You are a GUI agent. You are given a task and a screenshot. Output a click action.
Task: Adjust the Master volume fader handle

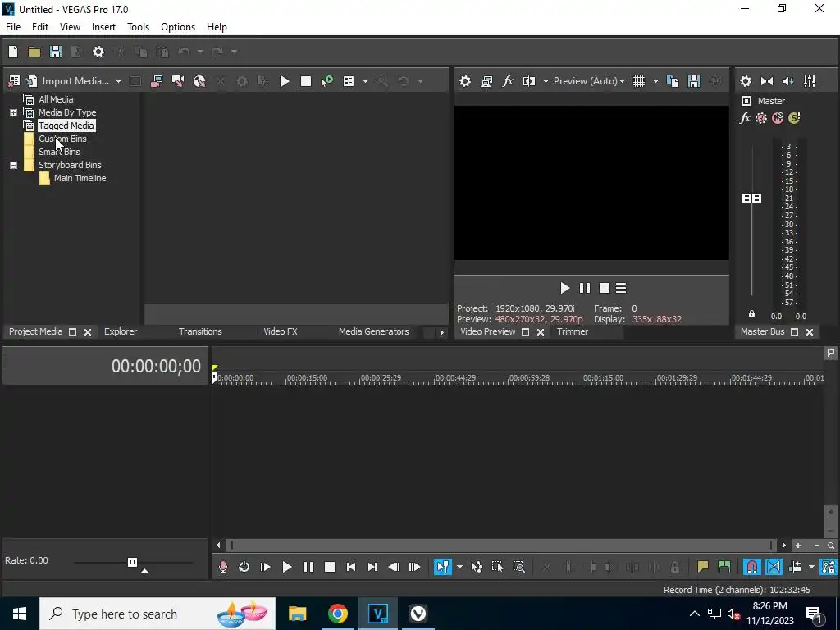751,199
